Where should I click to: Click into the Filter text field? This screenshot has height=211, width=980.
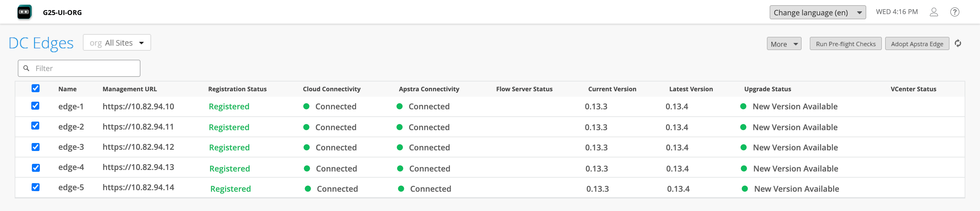click(86, 68)
